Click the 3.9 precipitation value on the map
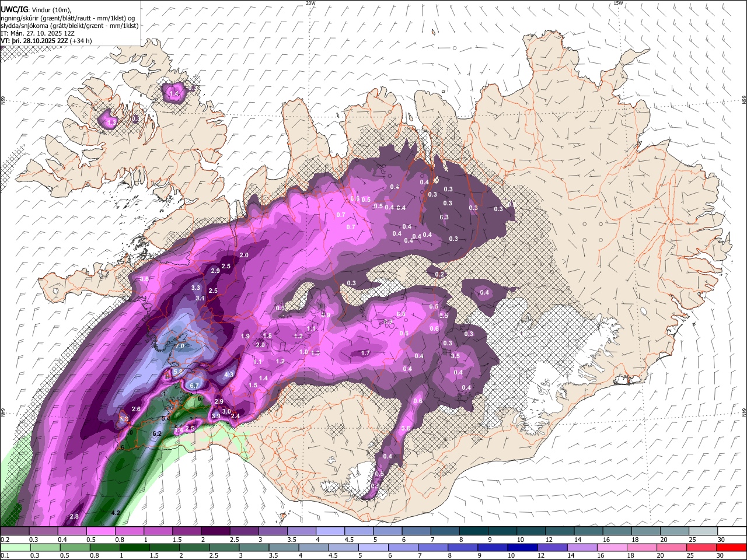The image size is (747, 560). point(215,416)
